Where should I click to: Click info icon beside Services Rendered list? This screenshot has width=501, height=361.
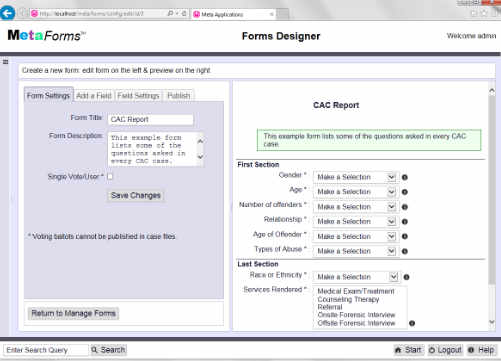[412, 323]
